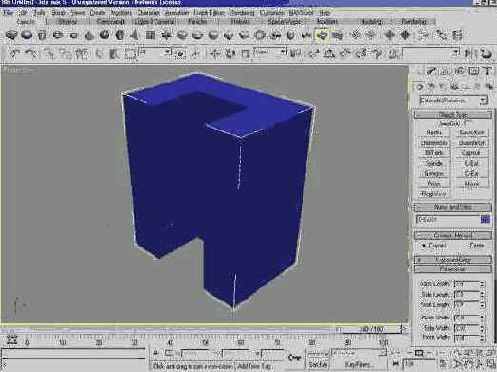The width and height of the screenshot is (497, 372).
Task: Open the Display command panel tab
Action: pos(474,71)
